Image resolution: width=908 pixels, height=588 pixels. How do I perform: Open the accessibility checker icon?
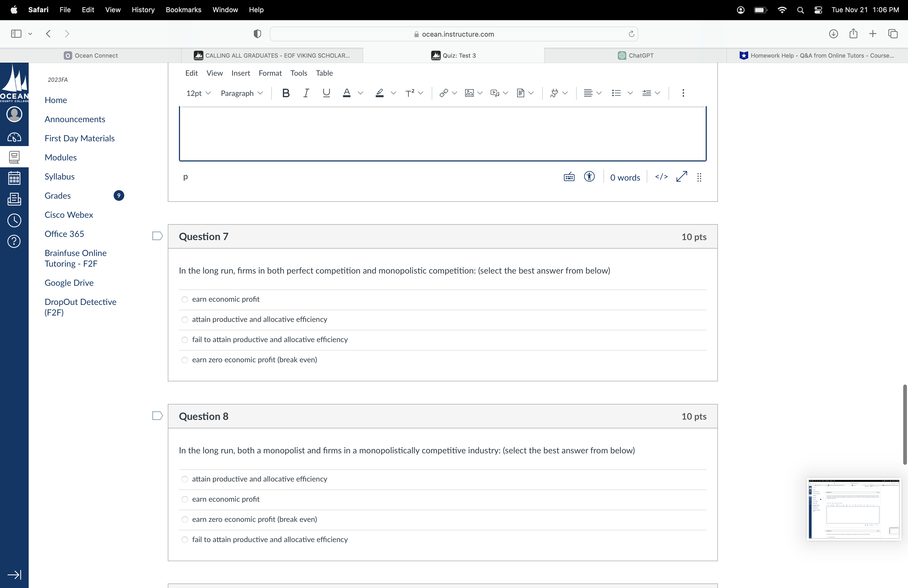[589, 177]
